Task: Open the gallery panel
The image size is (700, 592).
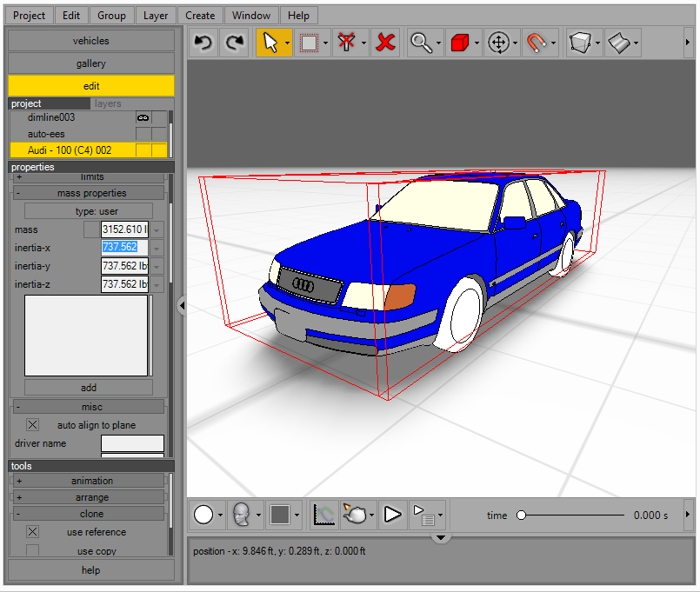Action: [91, 63]
